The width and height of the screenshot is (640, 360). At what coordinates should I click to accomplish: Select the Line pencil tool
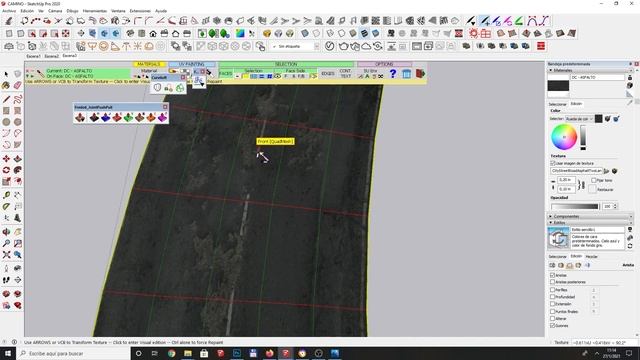[6, 99]
